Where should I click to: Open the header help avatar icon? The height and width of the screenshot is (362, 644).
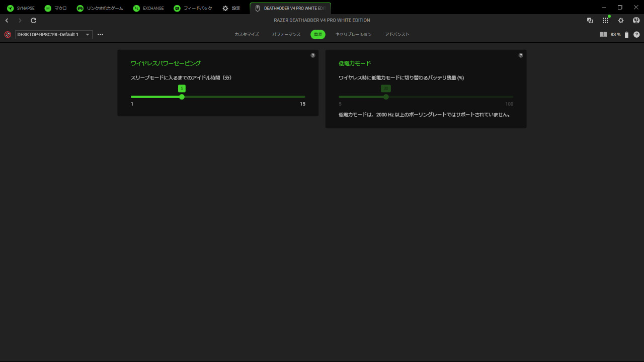tap(636, 21)
